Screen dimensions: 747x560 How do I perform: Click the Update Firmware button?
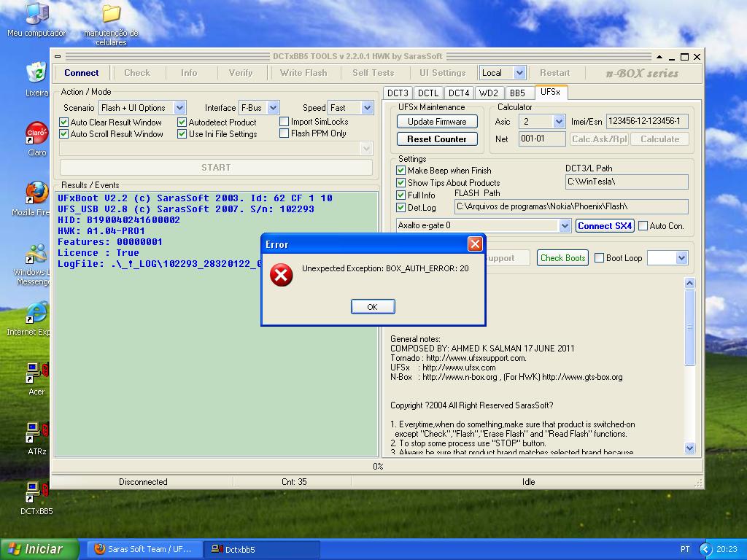coord(437,122)
